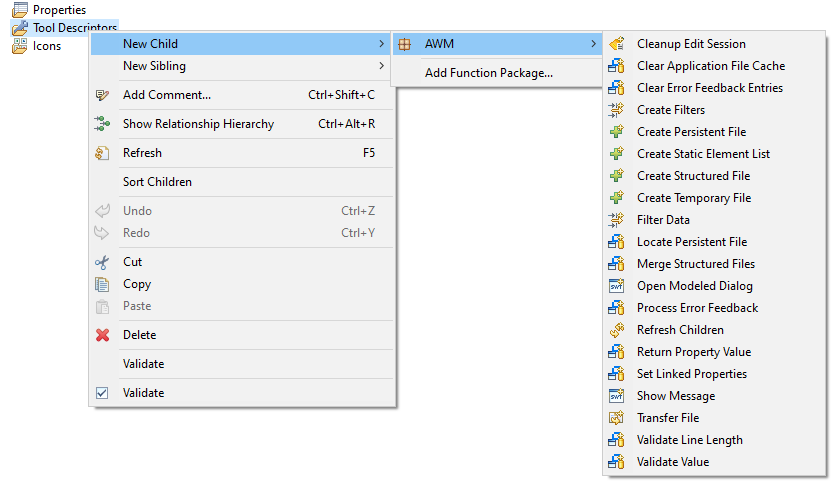Click the Create Persistent File plus icon
833x484 pixels.
(616, 132)
